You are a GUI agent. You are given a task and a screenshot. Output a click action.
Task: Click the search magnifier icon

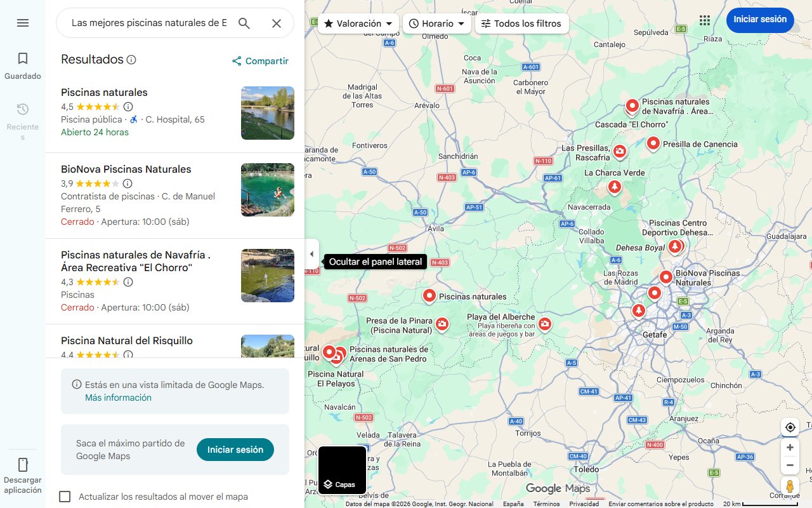244,23
